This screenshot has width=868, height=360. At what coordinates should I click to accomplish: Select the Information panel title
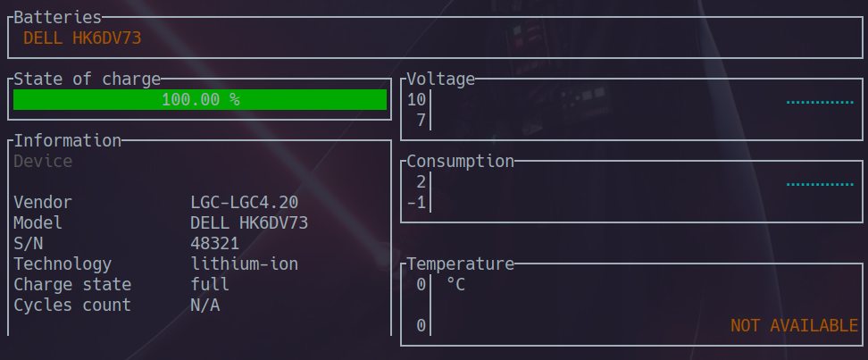[x=68, y=141]
